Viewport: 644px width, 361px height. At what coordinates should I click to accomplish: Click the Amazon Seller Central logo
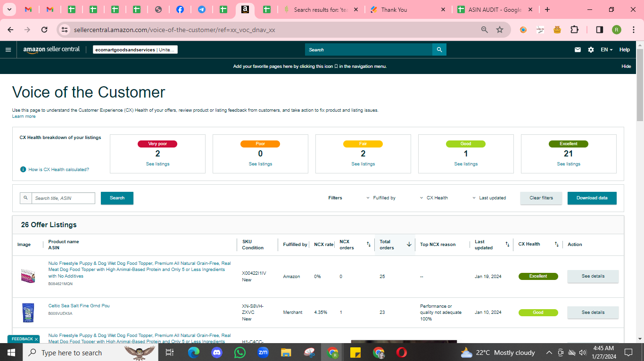51,49
